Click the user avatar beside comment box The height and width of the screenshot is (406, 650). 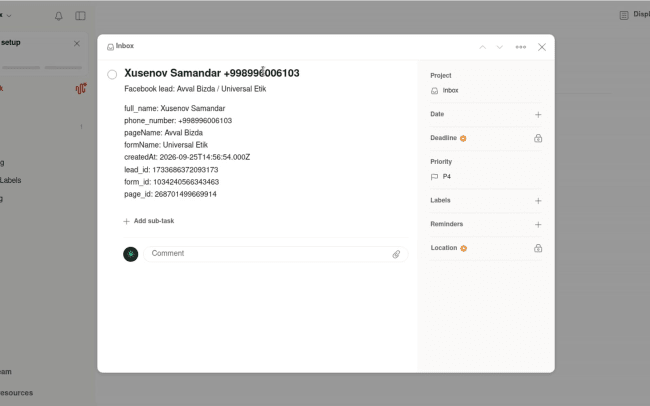131,254
